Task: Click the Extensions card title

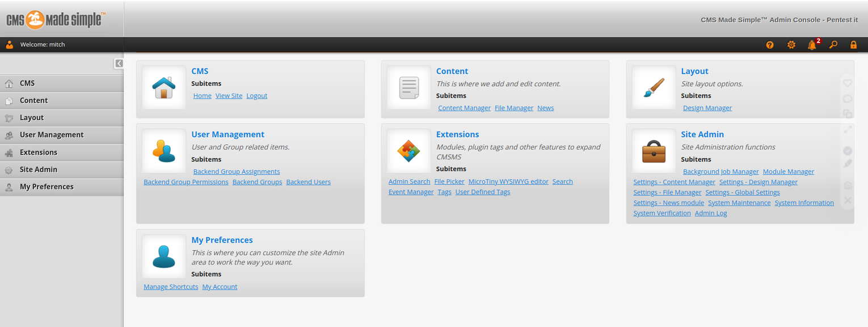Action: pos(457,134)
